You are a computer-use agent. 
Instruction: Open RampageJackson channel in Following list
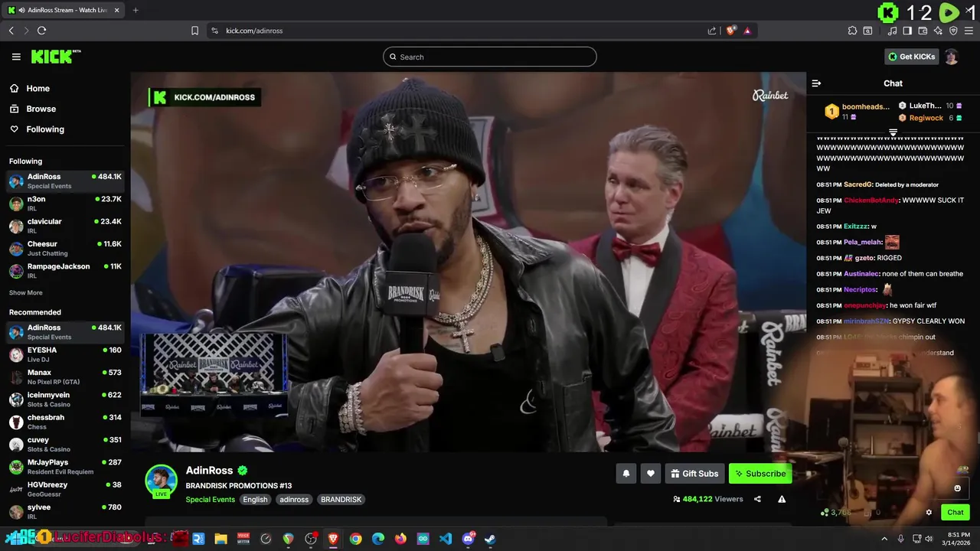click(x=65, y=271)
